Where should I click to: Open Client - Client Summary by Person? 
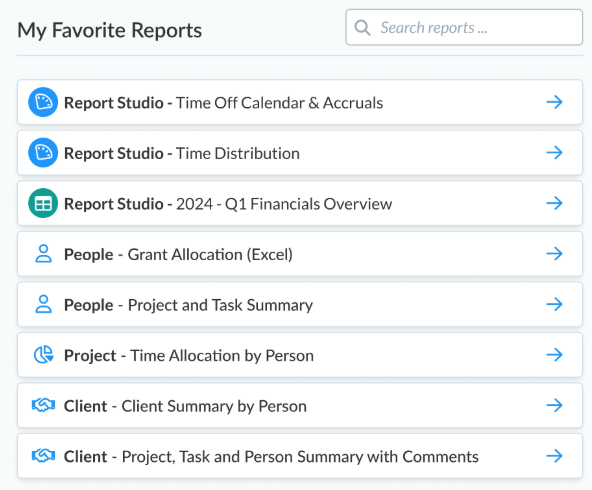click(x=300, y=405)
